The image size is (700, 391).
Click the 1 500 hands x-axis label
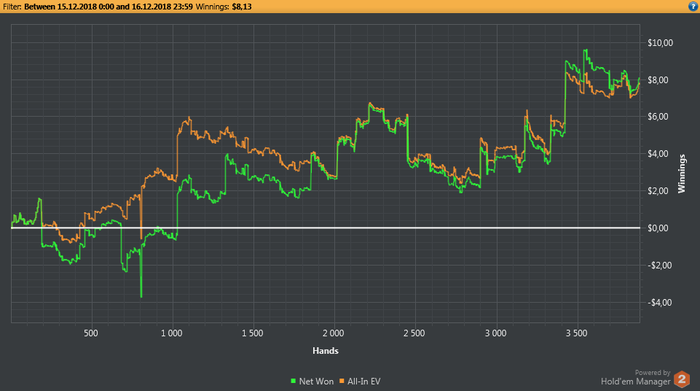click(x=253, y=333)
